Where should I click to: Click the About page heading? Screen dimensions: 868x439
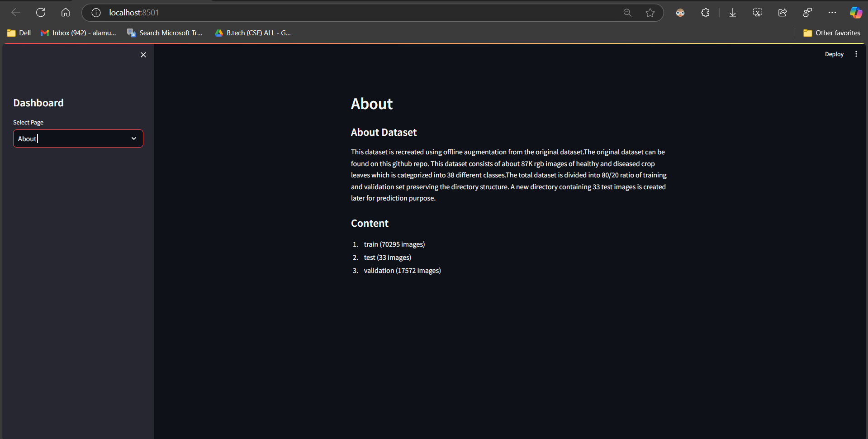(x=372, y=104)
